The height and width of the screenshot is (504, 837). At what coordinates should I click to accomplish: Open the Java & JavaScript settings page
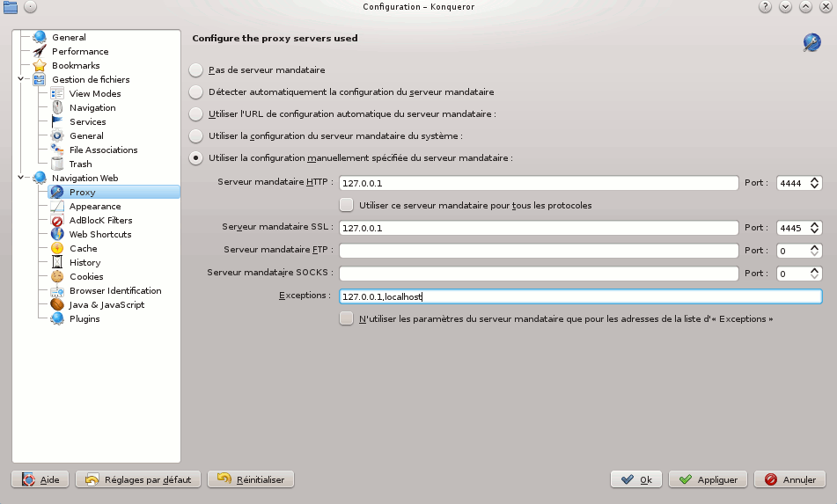tap(106, 304)
